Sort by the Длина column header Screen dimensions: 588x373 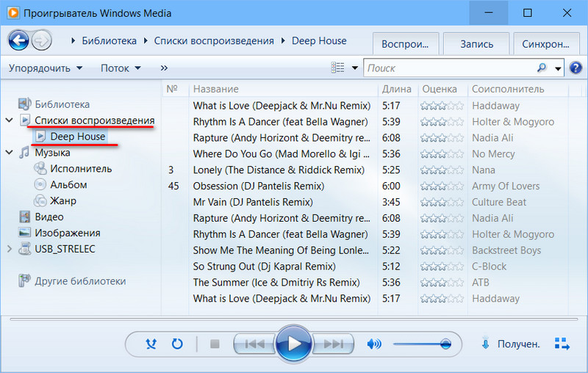click(x=398, y=89)
